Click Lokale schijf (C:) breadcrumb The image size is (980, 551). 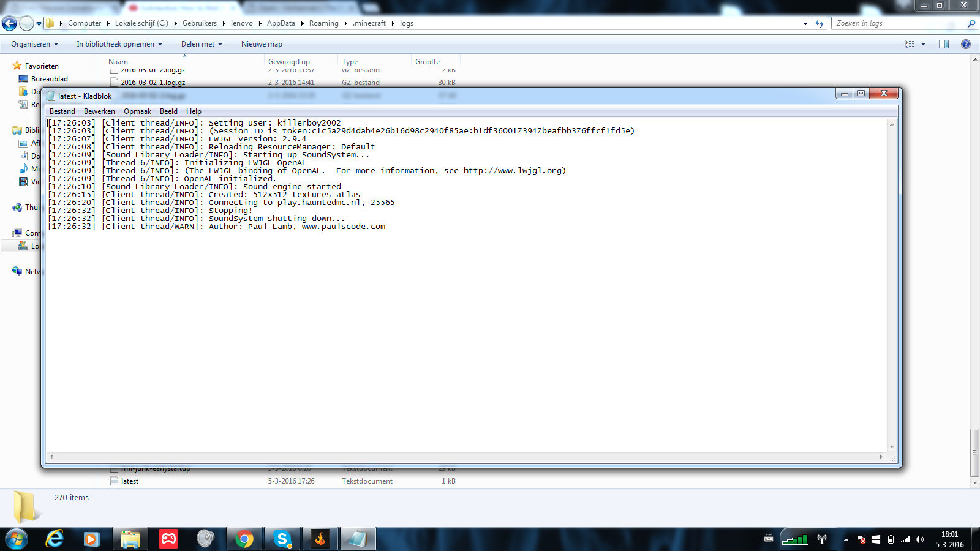click(141, 23)
